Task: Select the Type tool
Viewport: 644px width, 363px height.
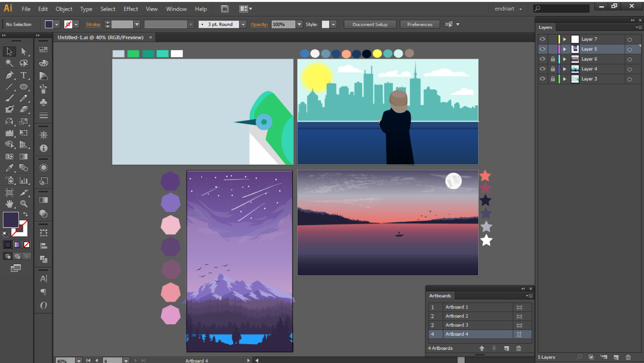Action: coord(23,75)
